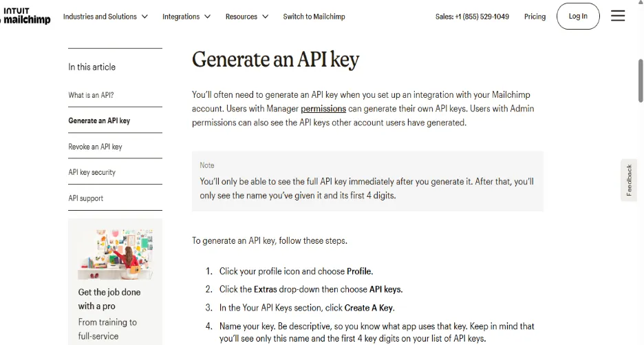The width and height of the screenshot is (644, 345).
Task: Open Industries and Solutions menu
Action: [x=100, y=17]
